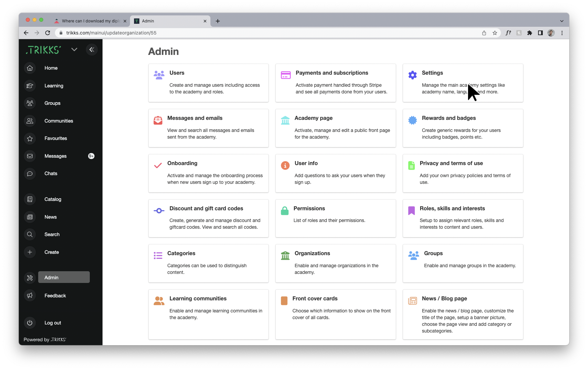This screenshot has height=370, width=588.
Task: Open a new browser tab
Action: 218,21
